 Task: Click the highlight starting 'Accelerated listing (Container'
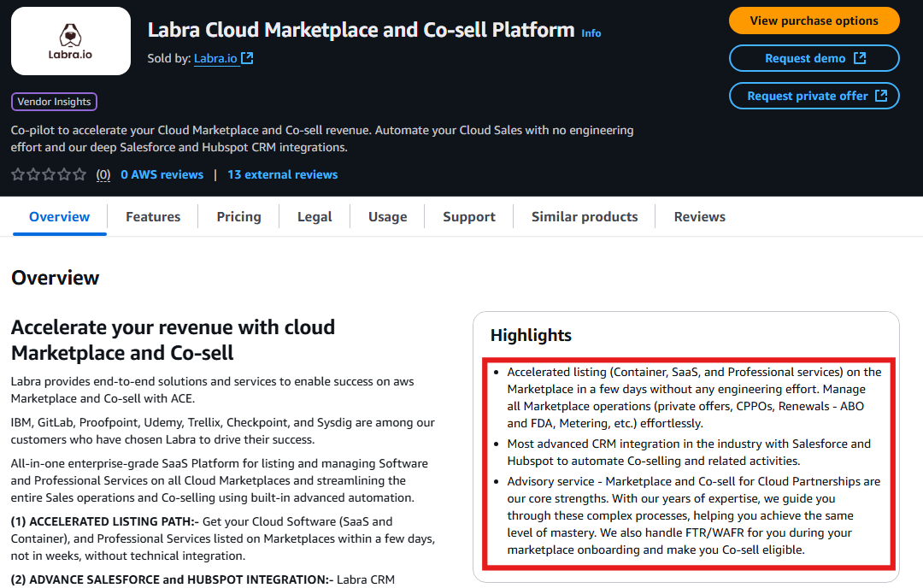point(694,397)
